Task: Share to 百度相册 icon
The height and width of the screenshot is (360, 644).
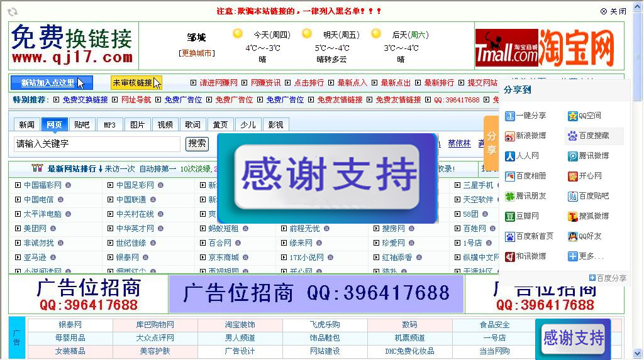Action: point(509,177)
